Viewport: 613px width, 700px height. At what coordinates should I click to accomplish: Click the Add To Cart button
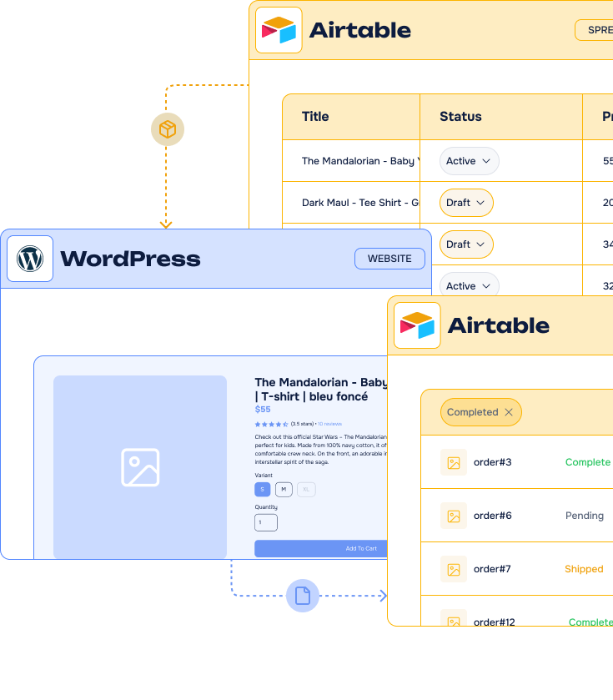pos(321,549)
